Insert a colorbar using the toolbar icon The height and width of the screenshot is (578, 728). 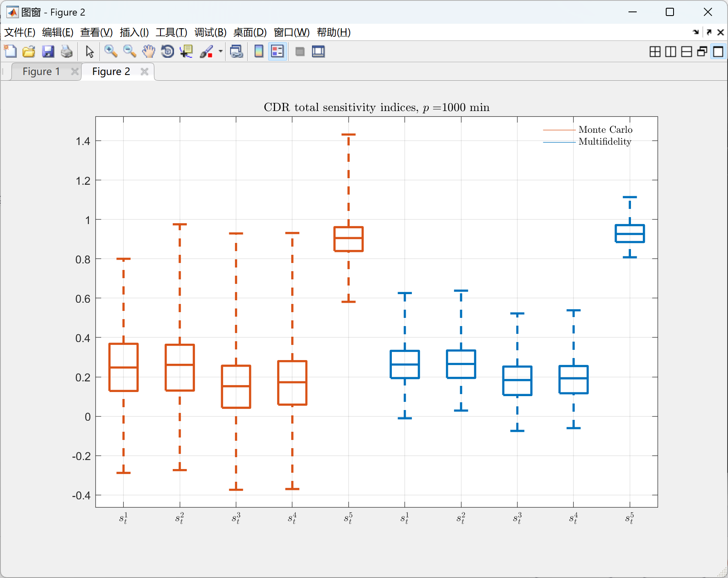tap(259, 52)
